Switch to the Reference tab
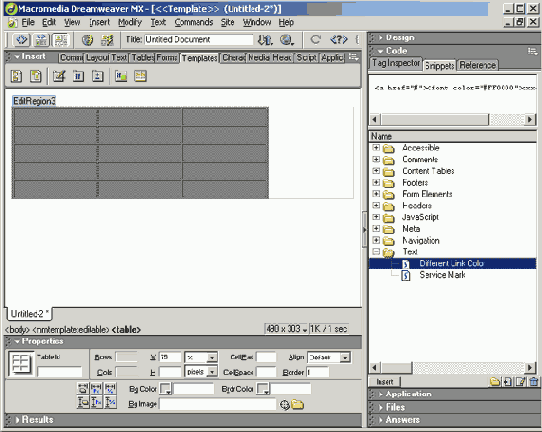The width and height of the screenshot is (542, 432). [477, 65]
